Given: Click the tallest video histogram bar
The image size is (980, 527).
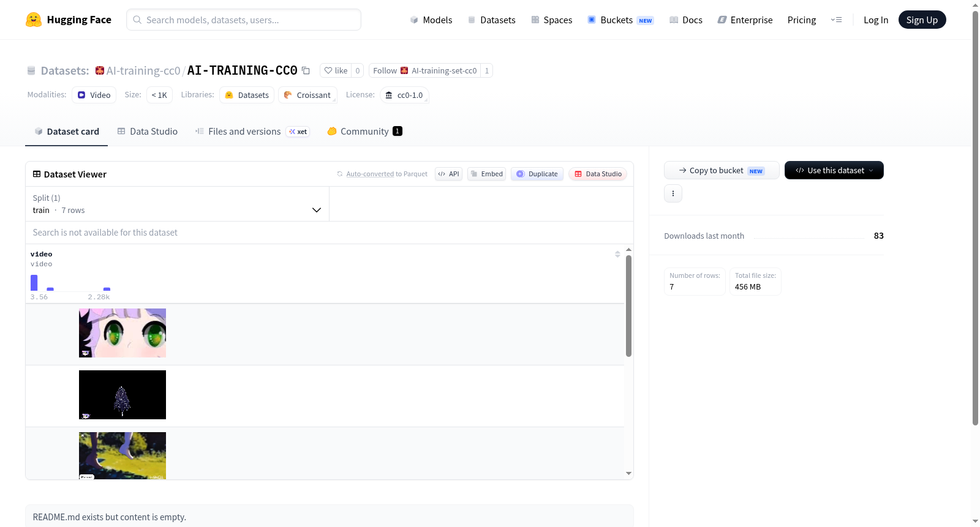Looking at the screenshot, I should [34, 283].
